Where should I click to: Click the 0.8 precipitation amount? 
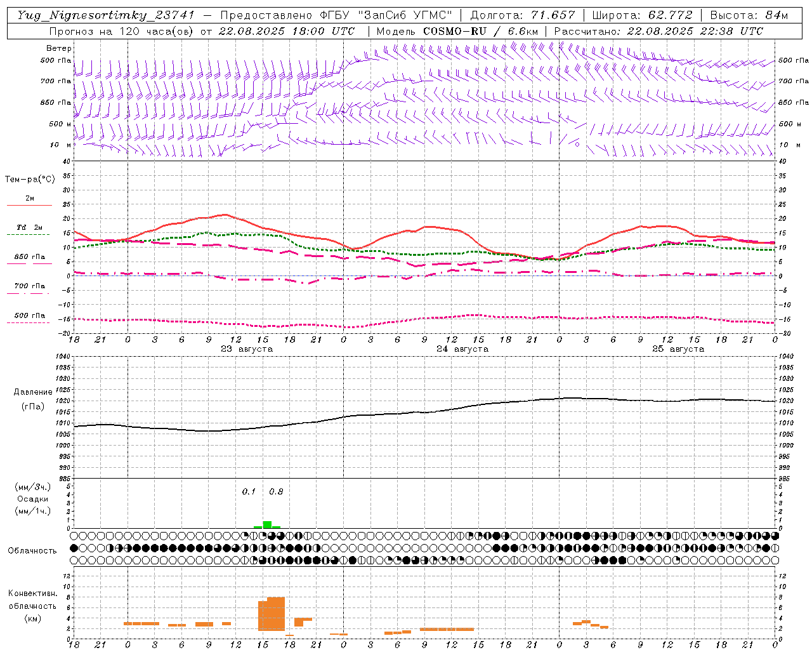pyautogui.click(x=276, y=492)
